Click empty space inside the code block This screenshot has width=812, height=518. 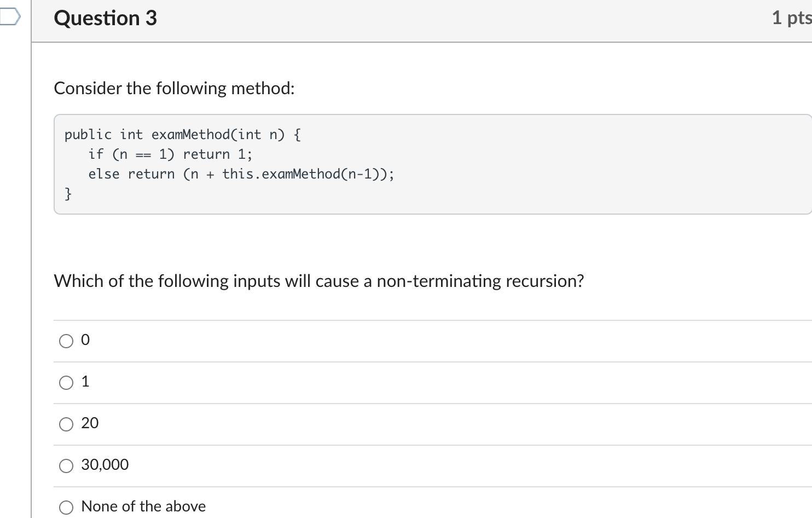click(547, 164)
